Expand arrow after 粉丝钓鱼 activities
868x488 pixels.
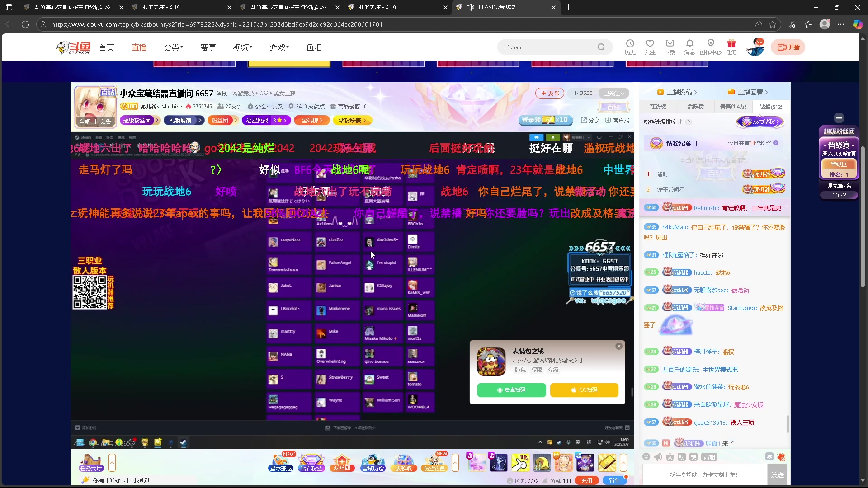click(x=455, y=463)
